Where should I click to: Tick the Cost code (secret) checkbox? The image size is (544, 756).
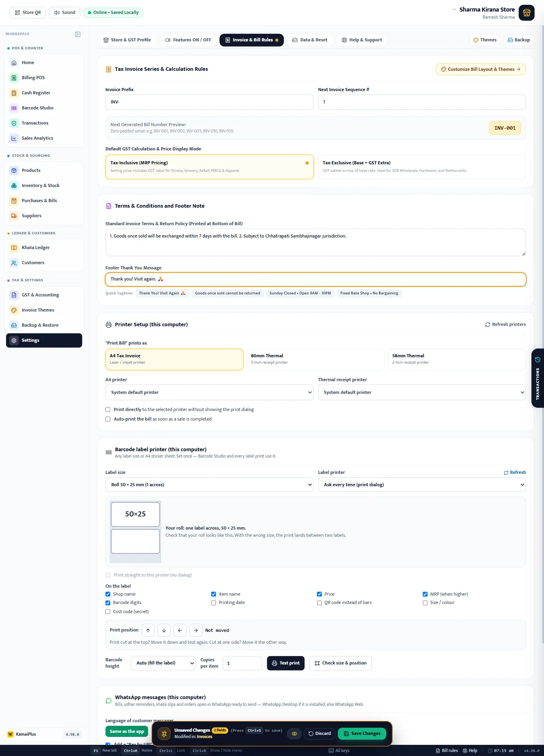click(108, 612)
